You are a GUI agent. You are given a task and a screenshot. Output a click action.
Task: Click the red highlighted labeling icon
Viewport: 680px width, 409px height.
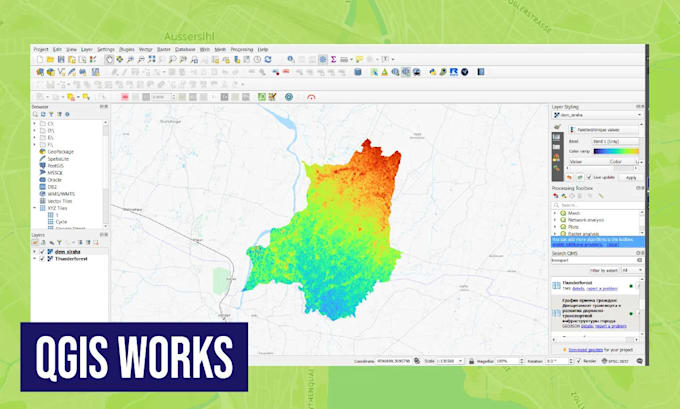pyautogui.click(x=125, y=97)
